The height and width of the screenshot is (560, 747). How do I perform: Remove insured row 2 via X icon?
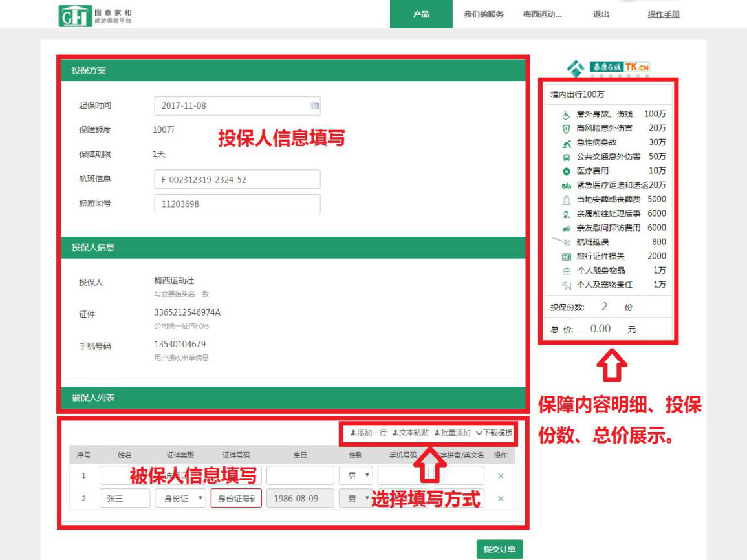point(501,499)
